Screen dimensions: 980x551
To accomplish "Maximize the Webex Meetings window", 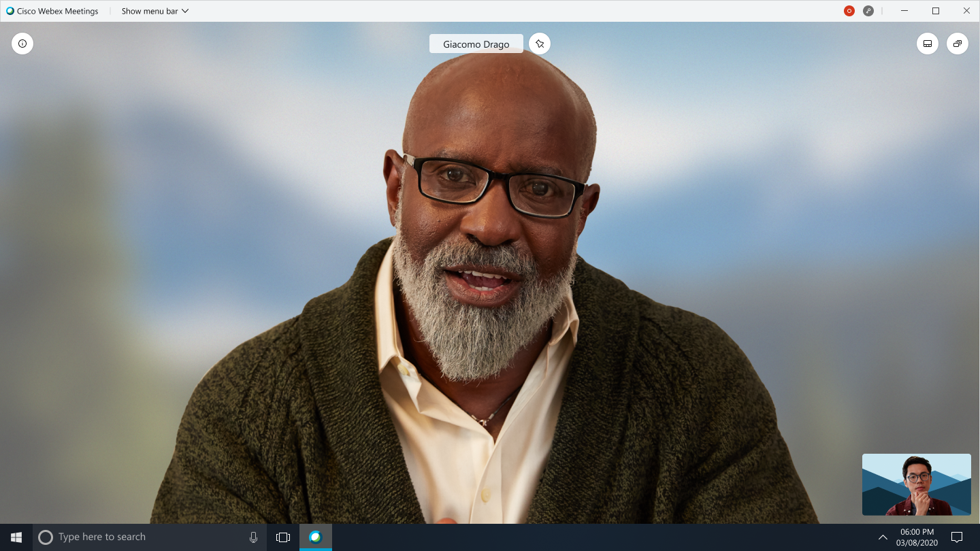I will (936, 11).
